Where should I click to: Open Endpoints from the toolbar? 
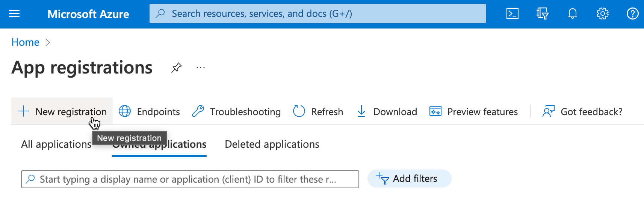pos(150,111)
